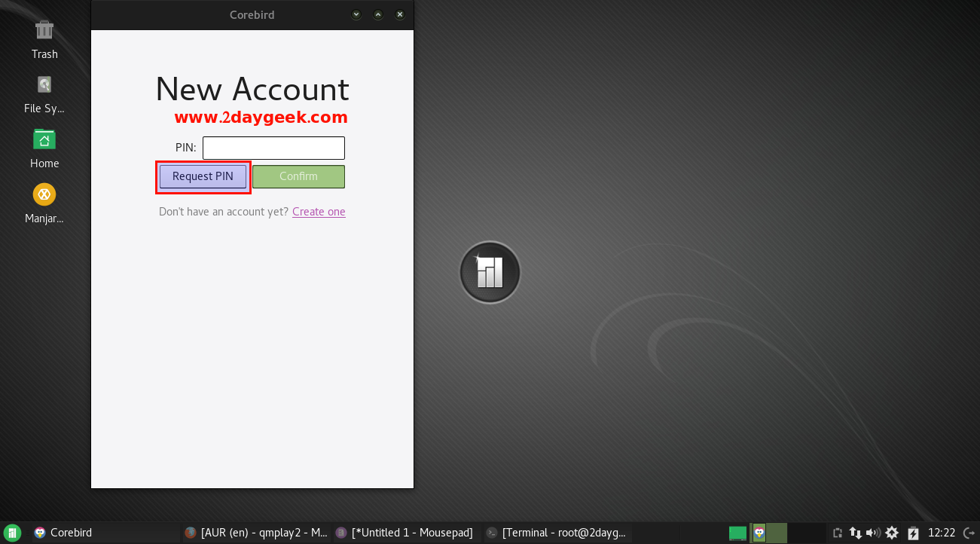Open the software update gear tray icon
Screen dimensions: 980x544
tap(892, 533)
